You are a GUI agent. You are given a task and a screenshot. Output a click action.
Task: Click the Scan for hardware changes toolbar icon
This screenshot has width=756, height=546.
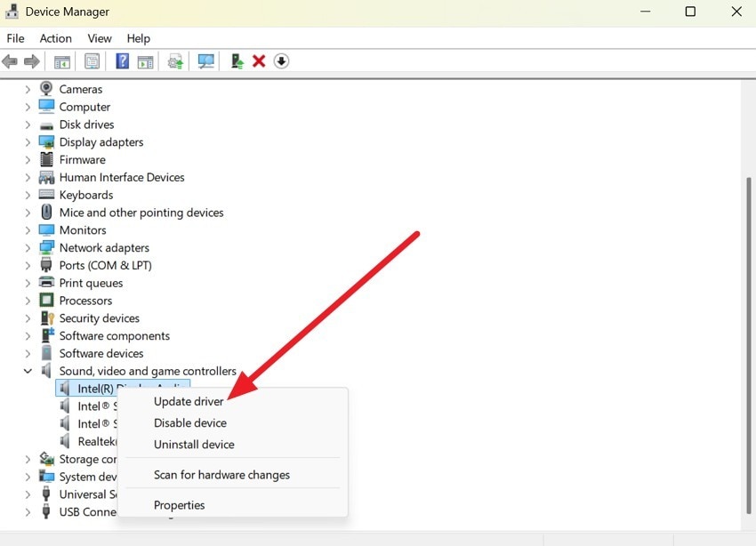pyautogui.click(x=205, y=60)
